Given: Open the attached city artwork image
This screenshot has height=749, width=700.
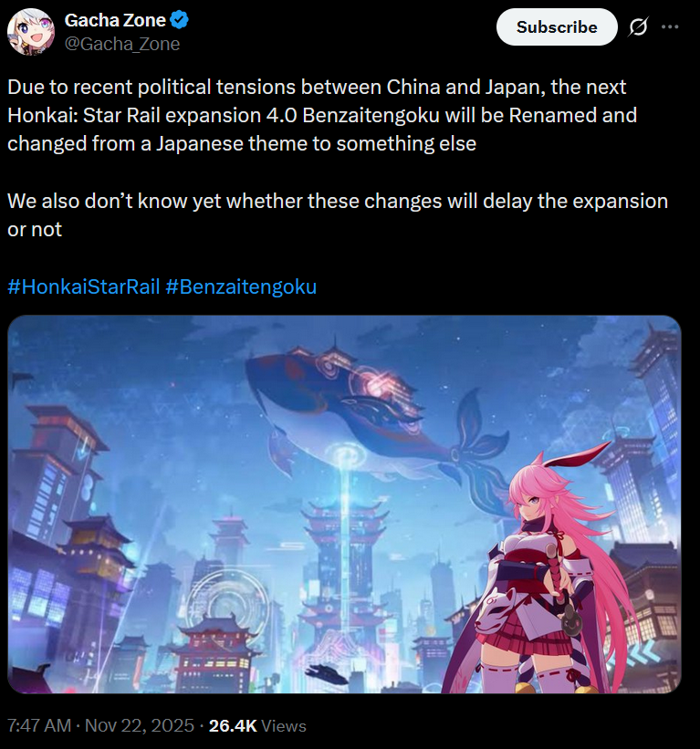Looking at the screenshot, I should (344, 504).
